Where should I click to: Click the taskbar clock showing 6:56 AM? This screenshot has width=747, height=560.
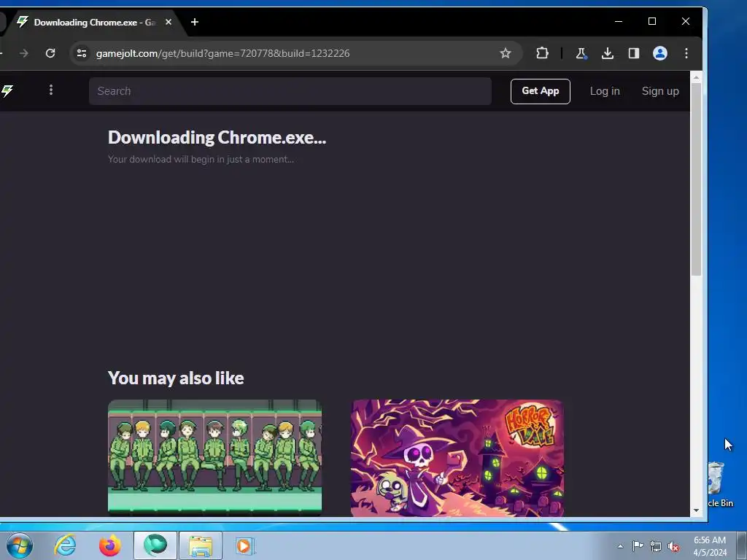click(x=710, y=546)
